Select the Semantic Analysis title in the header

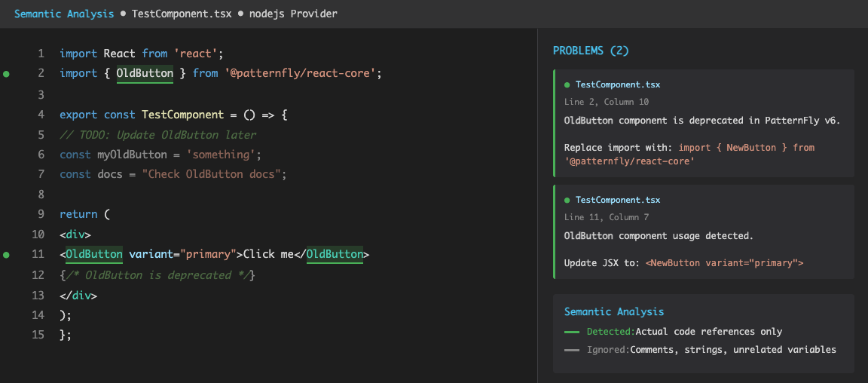point(64,14)
